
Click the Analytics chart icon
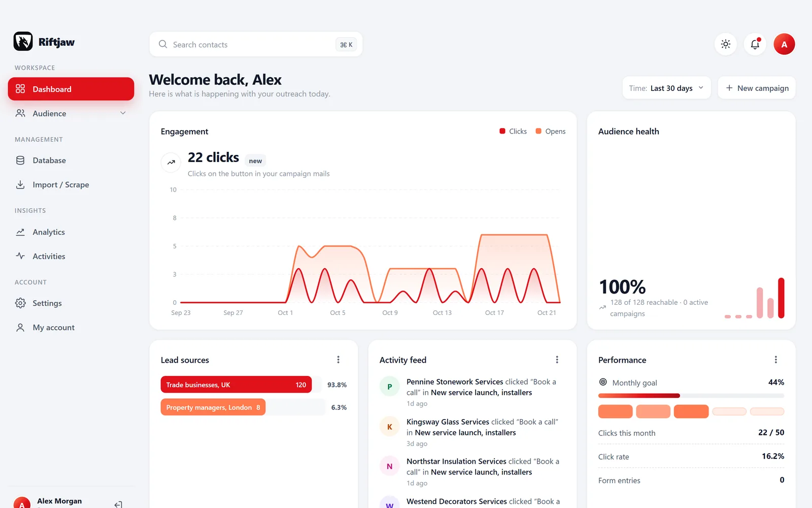point(20,232)
